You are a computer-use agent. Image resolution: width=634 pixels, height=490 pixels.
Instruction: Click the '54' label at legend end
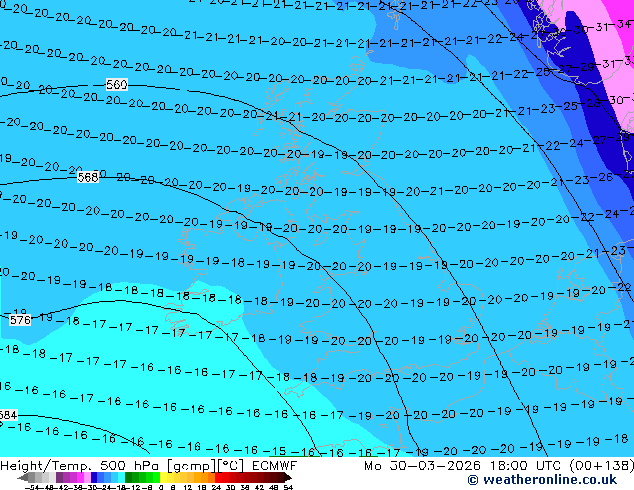(289, 487)
